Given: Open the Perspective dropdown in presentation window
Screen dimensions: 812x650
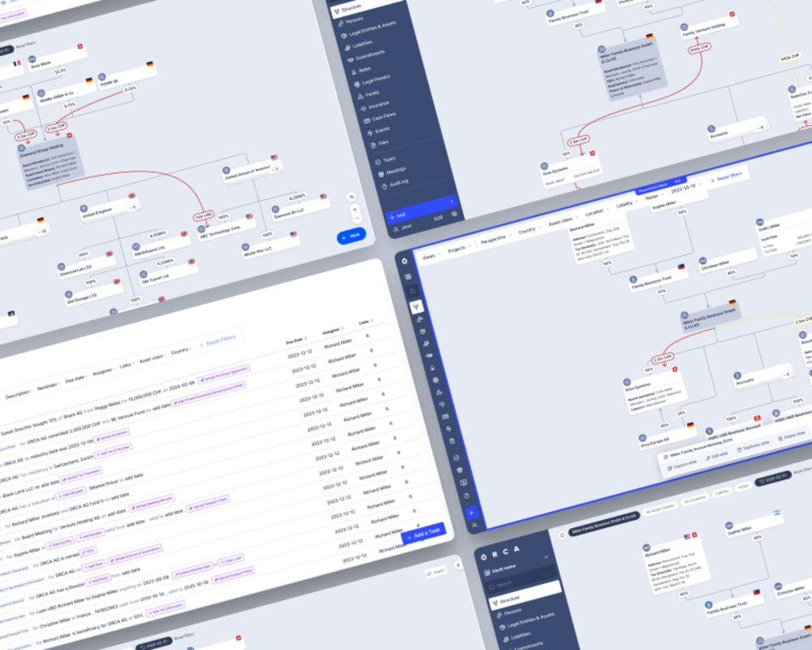Looking at the screenshot, I should click(495, 240).
